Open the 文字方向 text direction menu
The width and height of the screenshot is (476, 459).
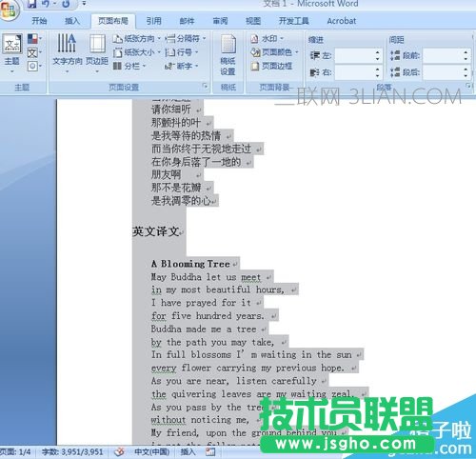(67, 53)
